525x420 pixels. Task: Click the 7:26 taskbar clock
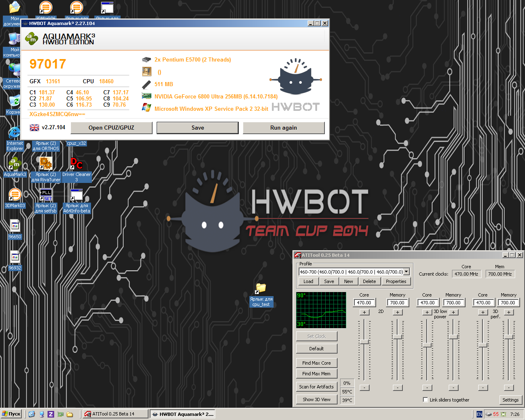click(x=515, y=414)
